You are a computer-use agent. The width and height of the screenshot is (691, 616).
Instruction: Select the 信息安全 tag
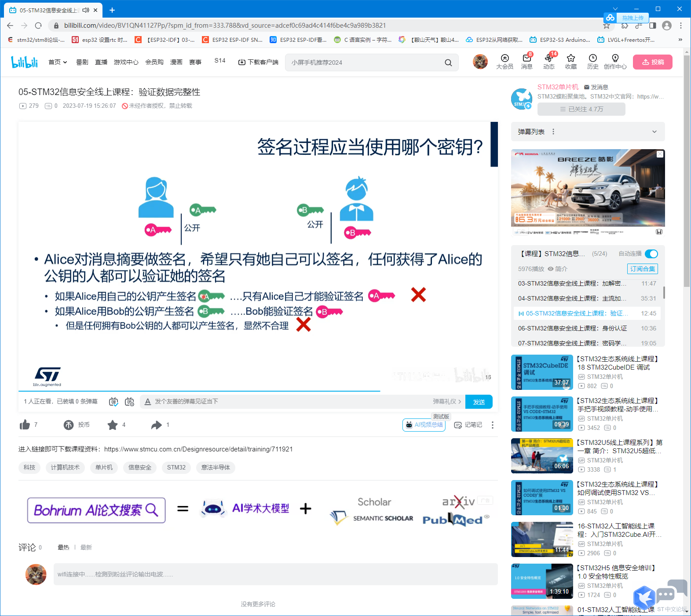click(140, 467)
